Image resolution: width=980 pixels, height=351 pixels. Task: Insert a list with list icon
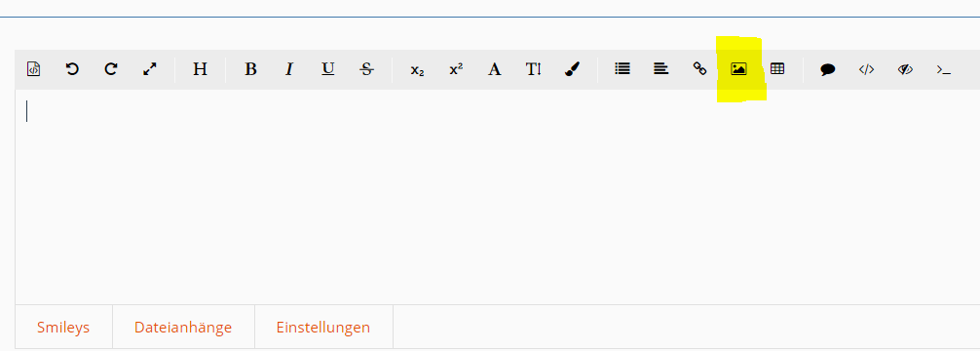tap(622, 69)
